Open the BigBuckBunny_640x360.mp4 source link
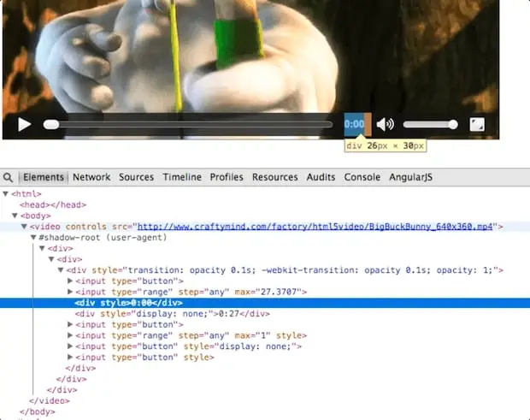 pyautogui.click(x=315, y=226)
